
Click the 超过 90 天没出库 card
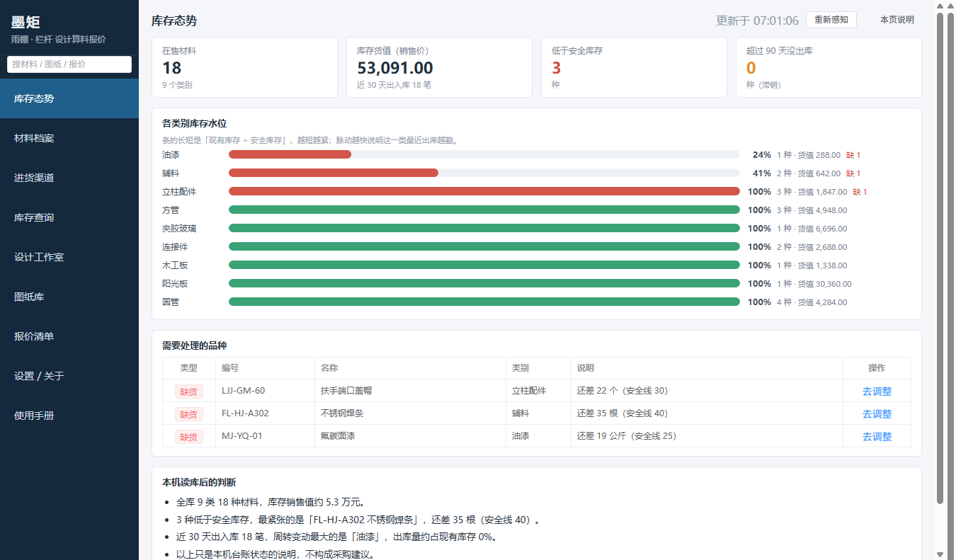coord(829,67)
